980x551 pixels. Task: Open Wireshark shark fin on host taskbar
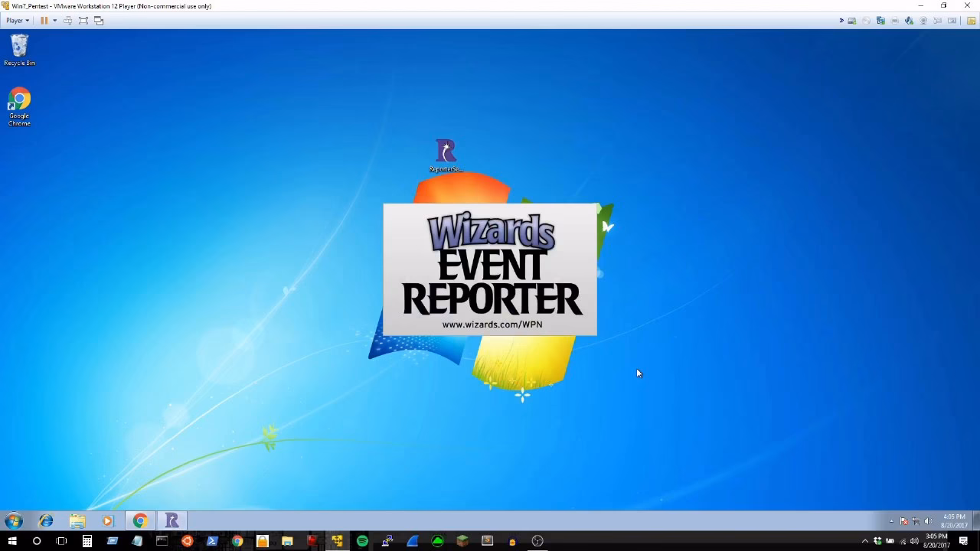[412, 541]
